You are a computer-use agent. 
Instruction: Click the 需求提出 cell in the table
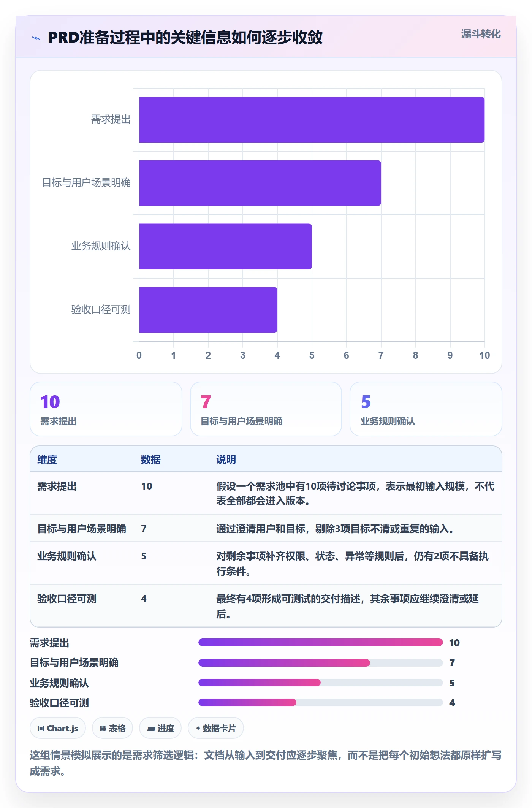click(57, 486)
